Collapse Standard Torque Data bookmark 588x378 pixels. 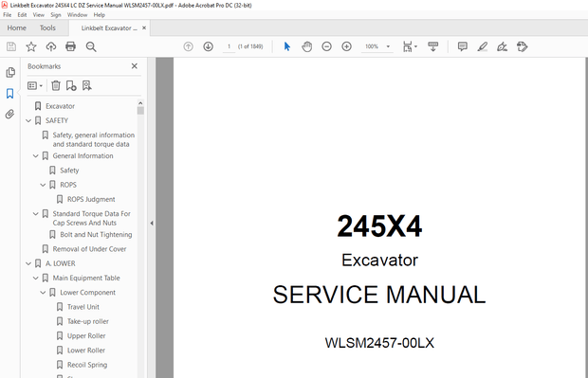pyautogui.click(x=36, y=213)
